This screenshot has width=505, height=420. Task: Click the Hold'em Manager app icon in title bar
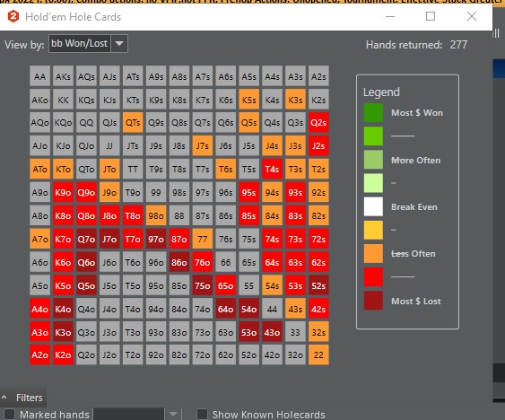coord(13,16)
